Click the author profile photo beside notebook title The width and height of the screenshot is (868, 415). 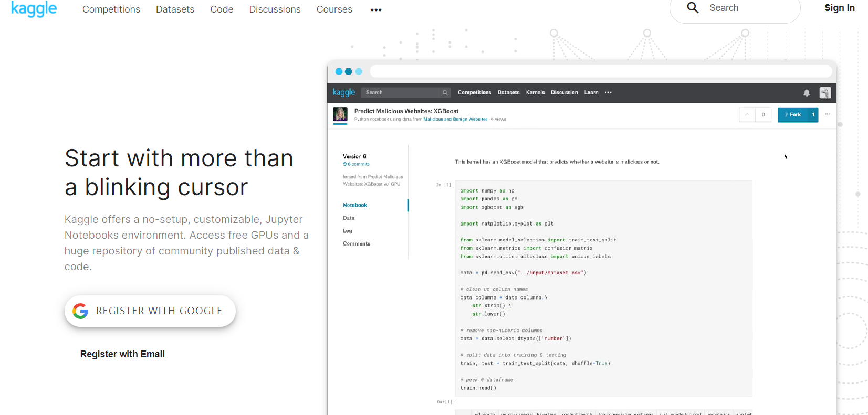pos(340,114)
